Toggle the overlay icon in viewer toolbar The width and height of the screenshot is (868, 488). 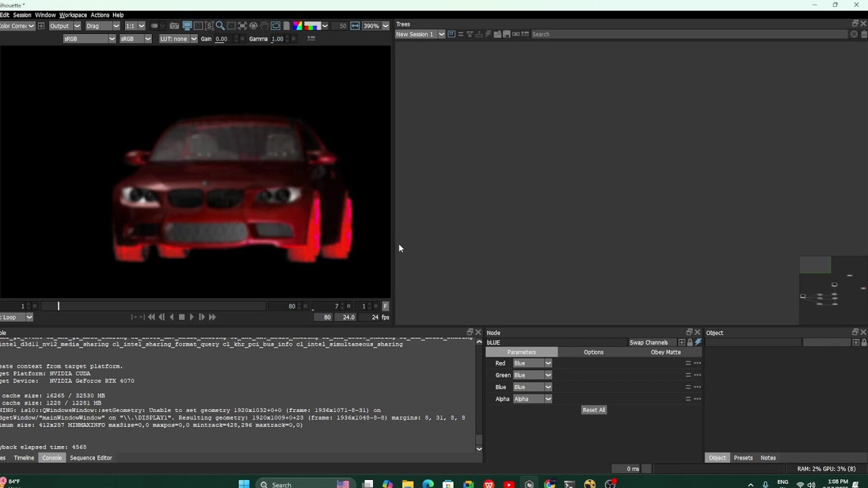point(275,26)
